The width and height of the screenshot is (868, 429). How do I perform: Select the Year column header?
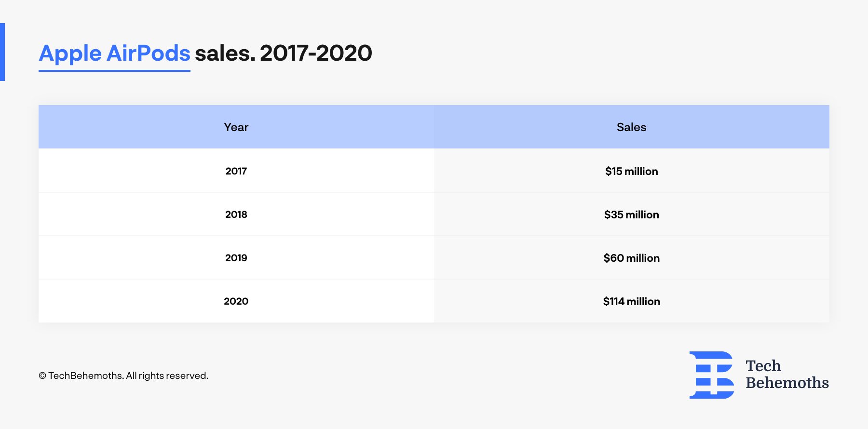pos(236,127)
